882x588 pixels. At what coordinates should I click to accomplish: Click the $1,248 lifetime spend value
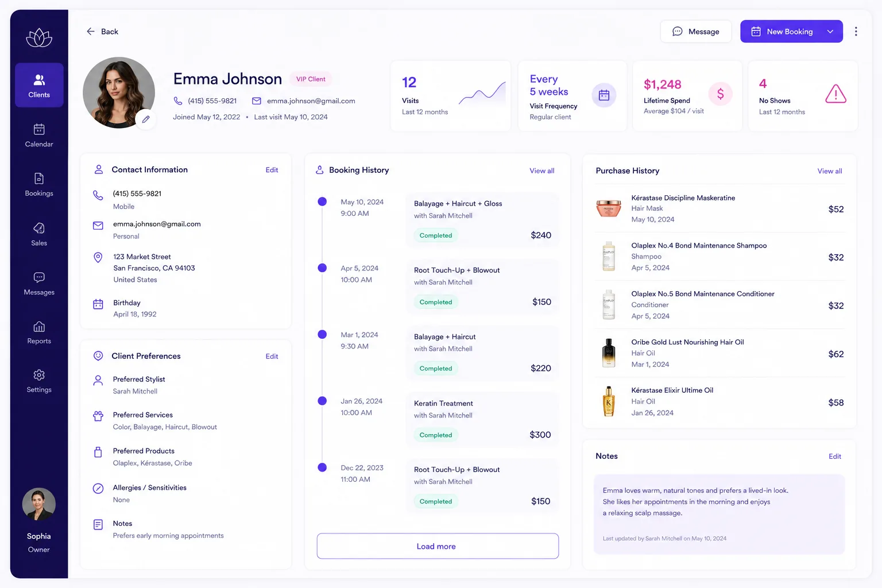[662, 84]
